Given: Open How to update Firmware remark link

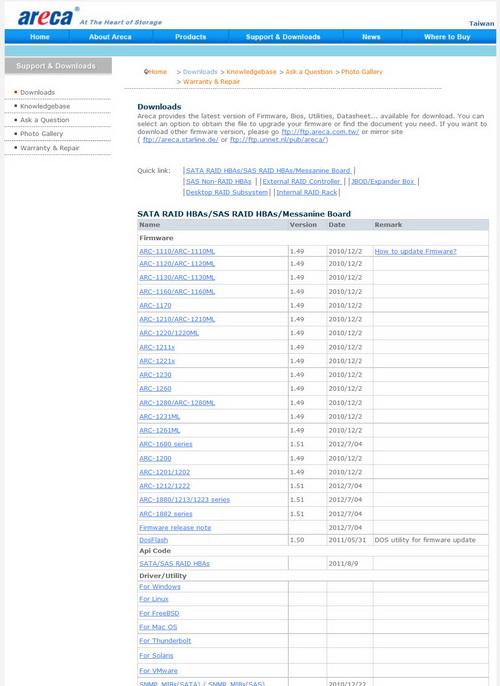Looking at the screenshot, I should pos(415,252).
